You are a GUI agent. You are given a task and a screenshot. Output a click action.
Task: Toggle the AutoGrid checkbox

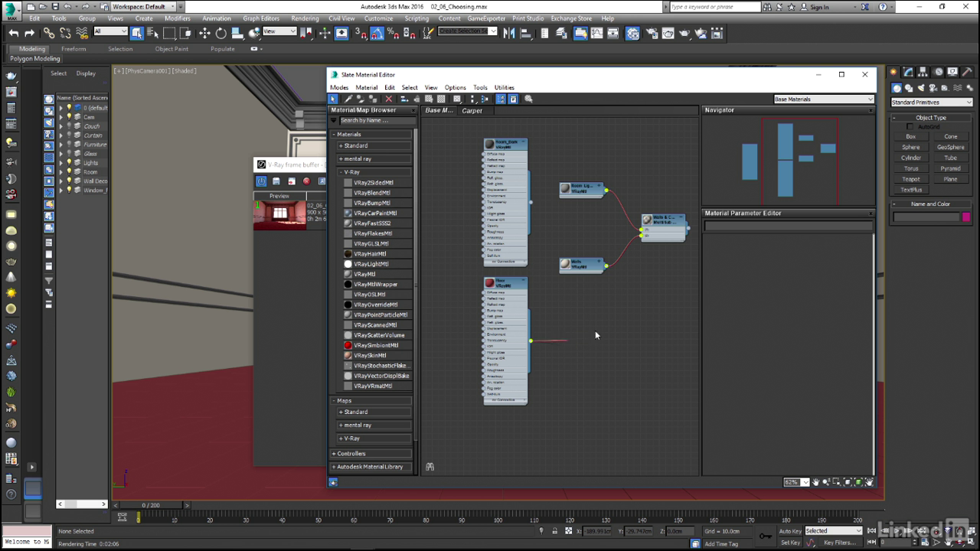click(910, 127)
